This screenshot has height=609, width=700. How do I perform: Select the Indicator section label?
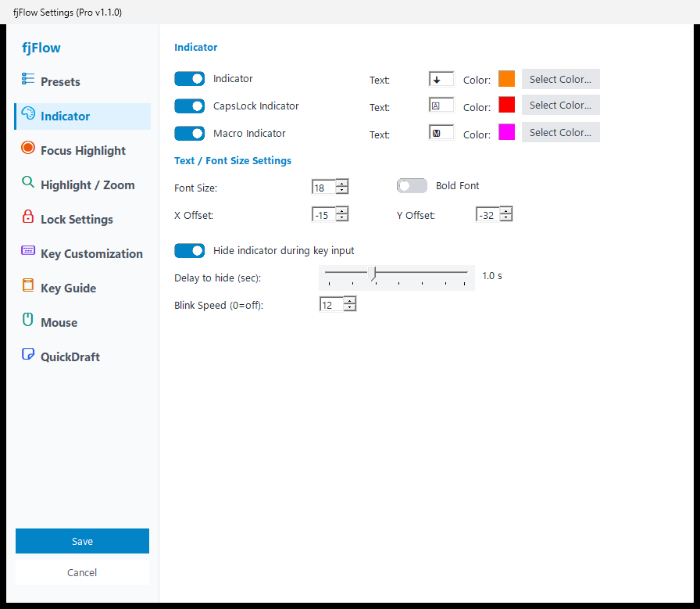click(65, 116)
